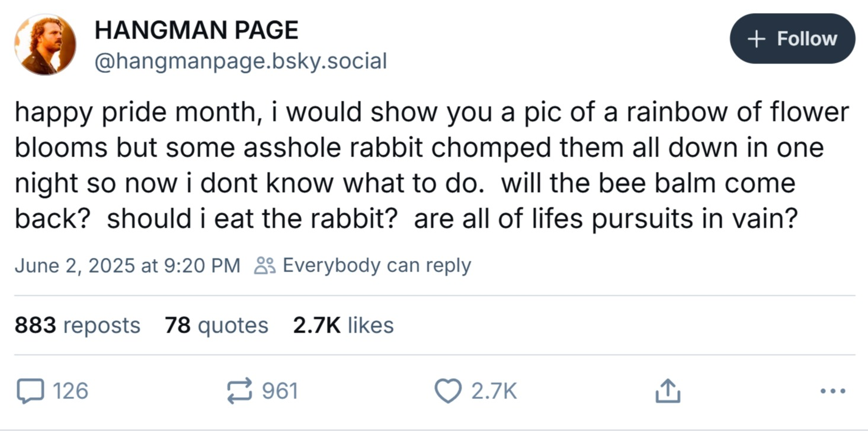Like the post with the heart icon
Viewport: 868px width, 431px height.
(448, 391)
